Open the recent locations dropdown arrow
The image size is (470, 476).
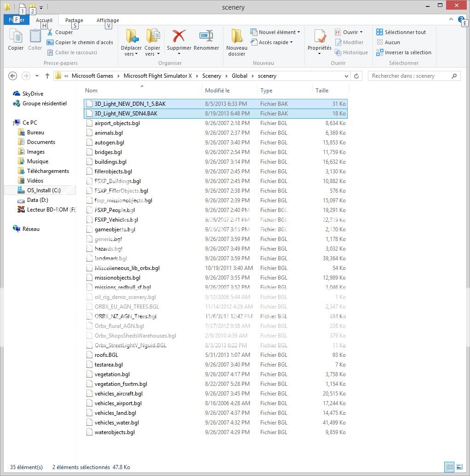[37, 76]
